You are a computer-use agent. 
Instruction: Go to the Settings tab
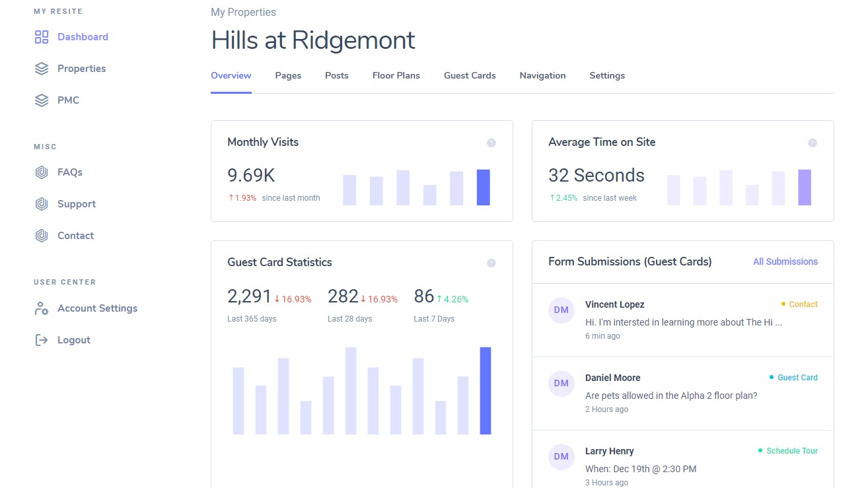(x=607, y=75)
